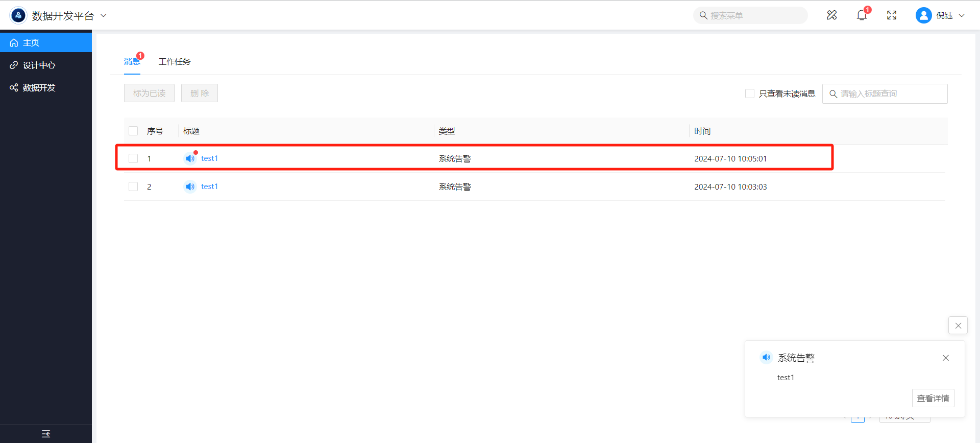Open 设计中心 in the sidebar
Image resolution: width=980 pixels, height=443 pixels.
39,65
